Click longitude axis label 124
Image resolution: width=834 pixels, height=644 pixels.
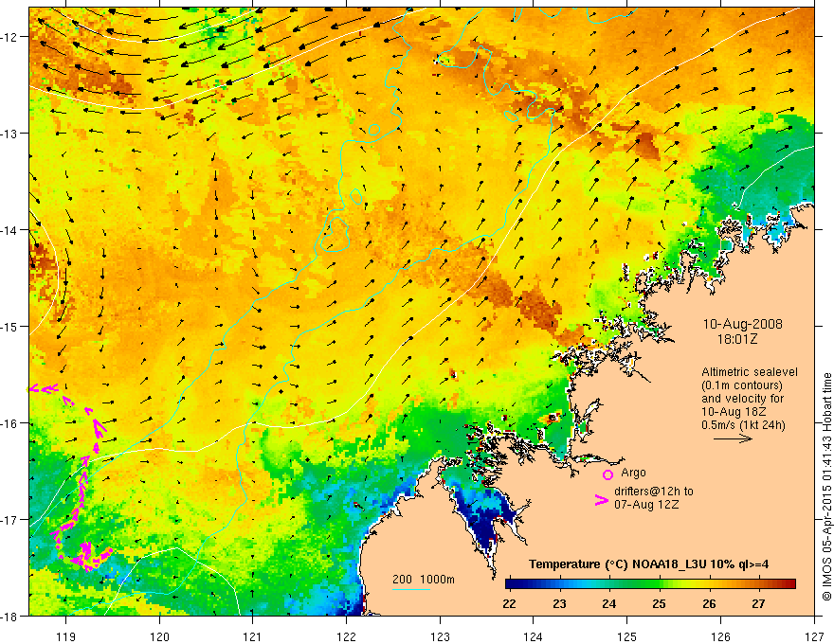[x=534, y=636]
